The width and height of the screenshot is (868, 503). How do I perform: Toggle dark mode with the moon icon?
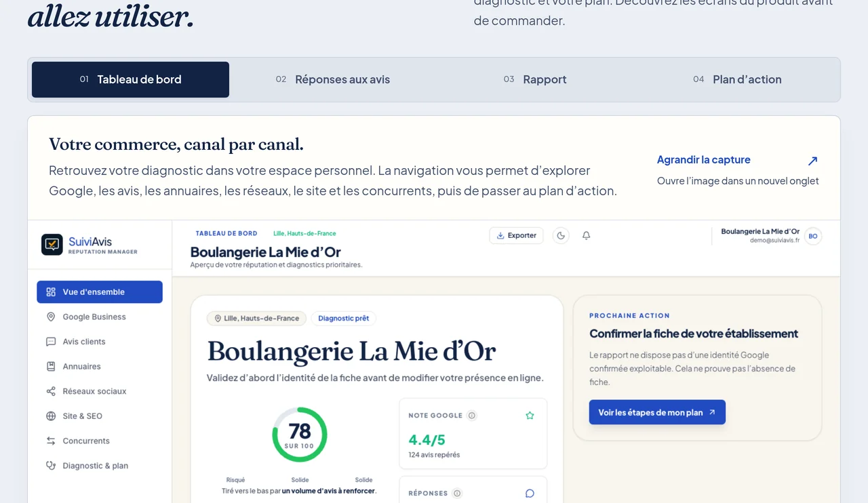(x=561, y=235)
